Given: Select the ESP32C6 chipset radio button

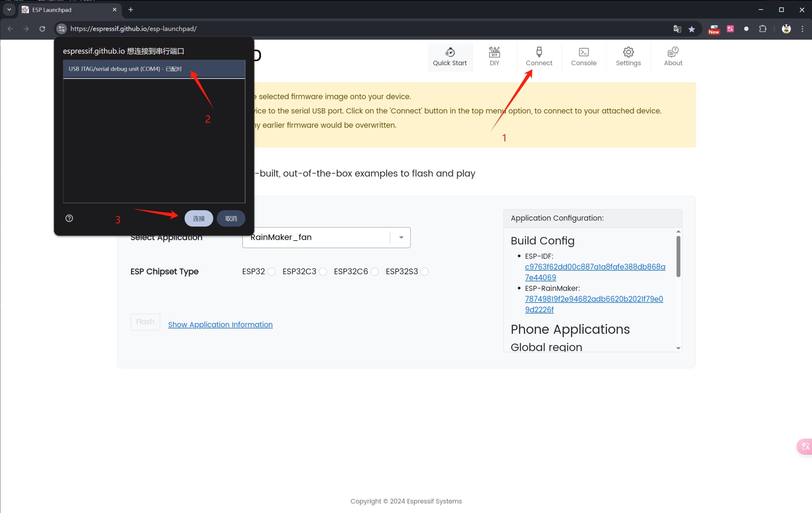Looking at the screenshot, I should coord(375,272).
